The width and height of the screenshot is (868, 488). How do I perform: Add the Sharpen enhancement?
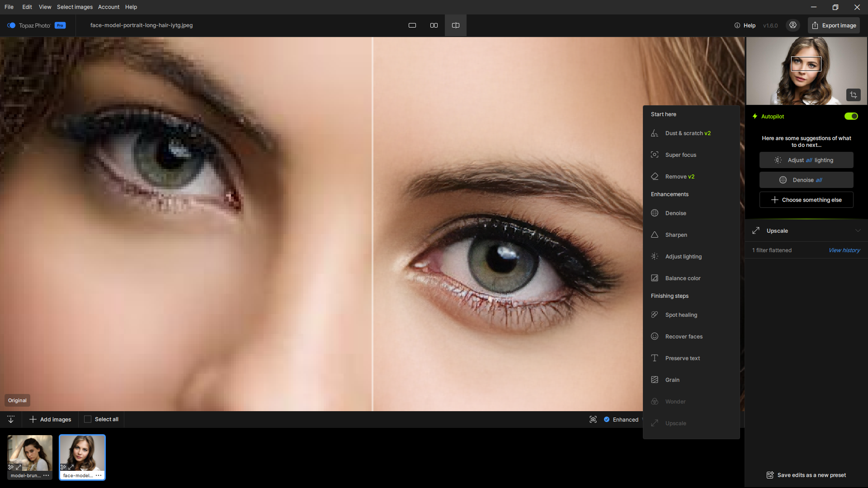(691, 235)
